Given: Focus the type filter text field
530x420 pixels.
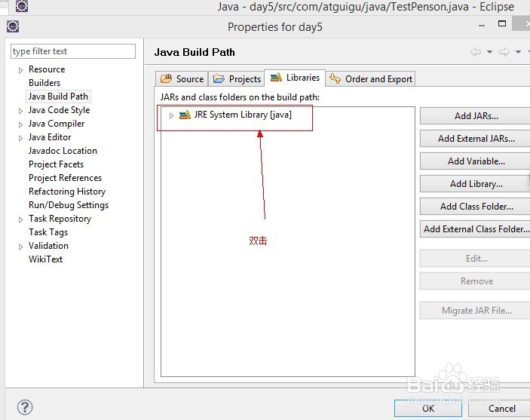Looking at the screenshot, I should point(73,51).
